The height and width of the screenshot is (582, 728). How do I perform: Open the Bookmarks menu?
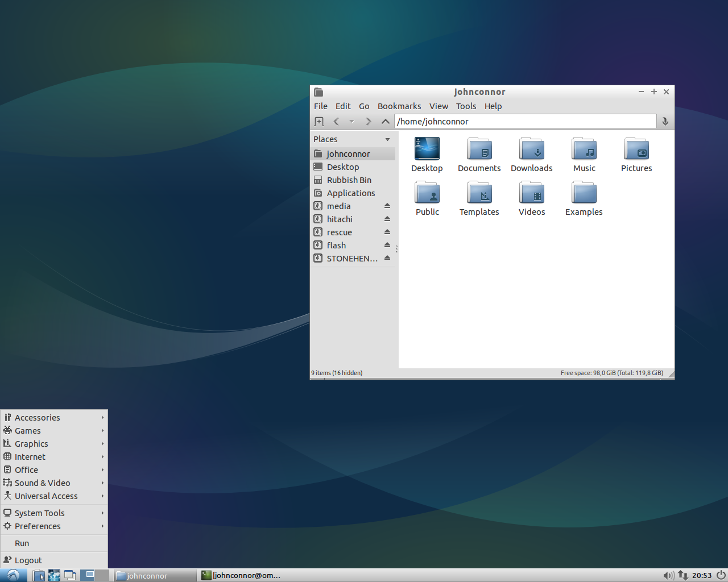[399, 106]
